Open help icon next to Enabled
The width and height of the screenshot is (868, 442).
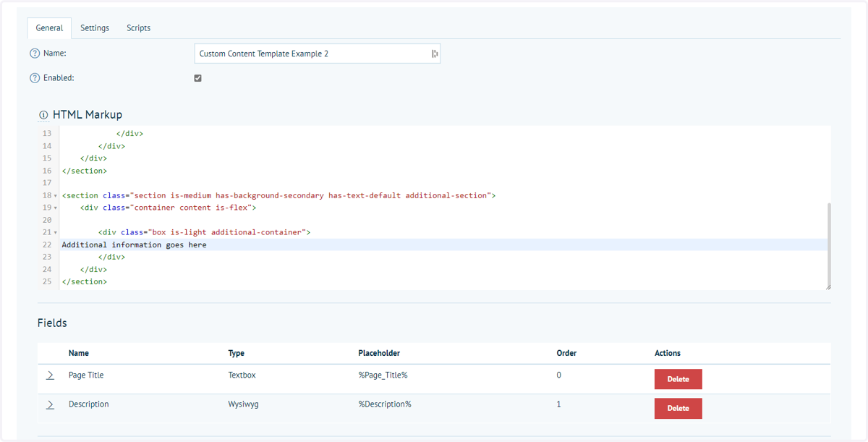(35, 78)
